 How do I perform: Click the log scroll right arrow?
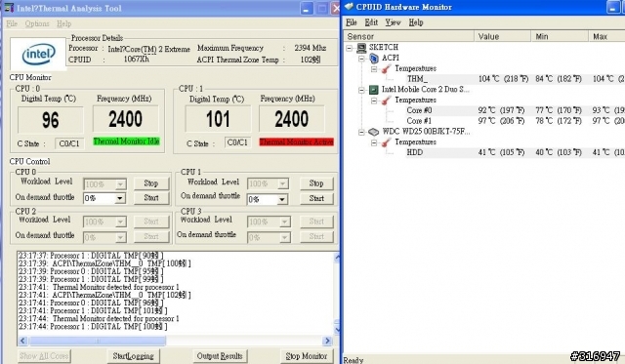(x=327, y=341)
